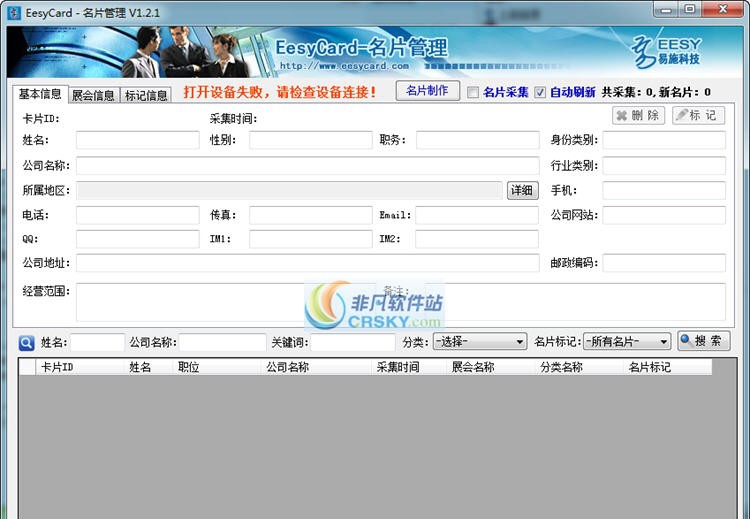Image resolution: width=750 pixels, height=519 pixels.
Task: Focus the 性别 input field
Action: 310,140
